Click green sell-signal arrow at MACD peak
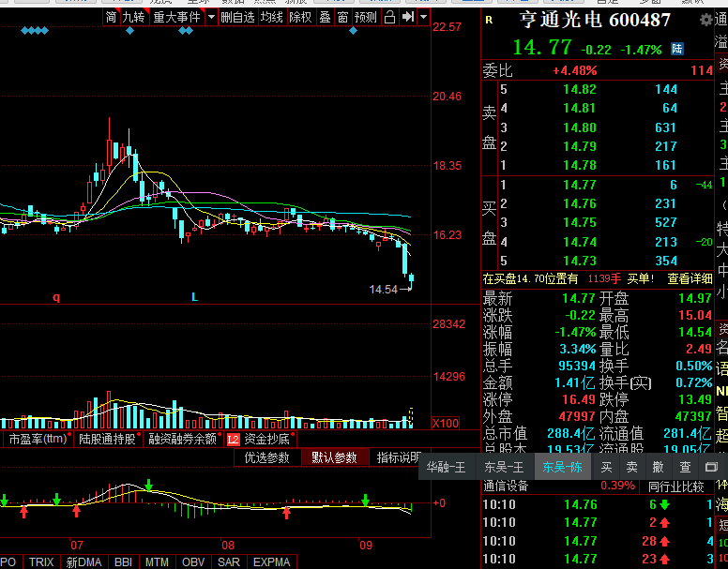 coord(148,485)
